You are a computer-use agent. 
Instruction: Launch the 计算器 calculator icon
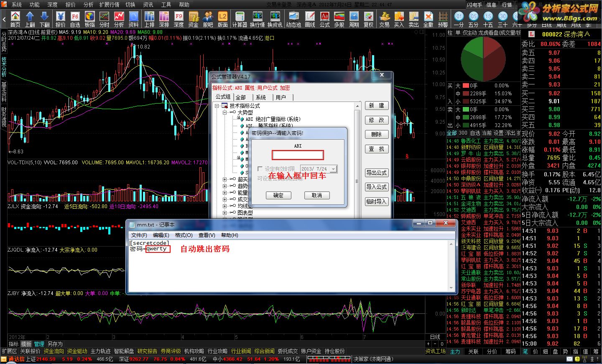(240, 19)
